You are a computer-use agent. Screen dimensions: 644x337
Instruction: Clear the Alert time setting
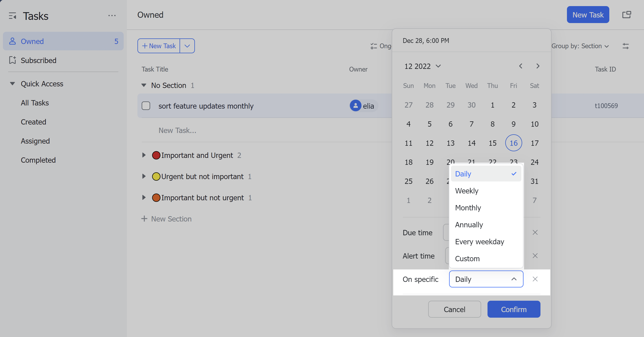[535, 256]
